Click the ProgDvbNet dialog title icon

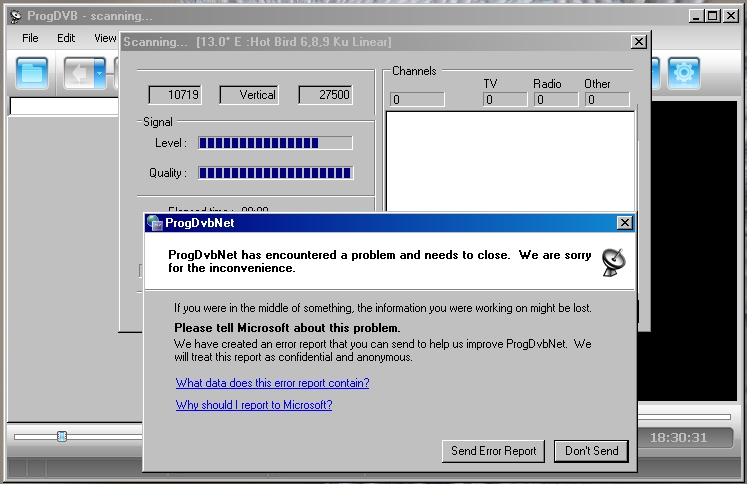[x=154, y=223]
